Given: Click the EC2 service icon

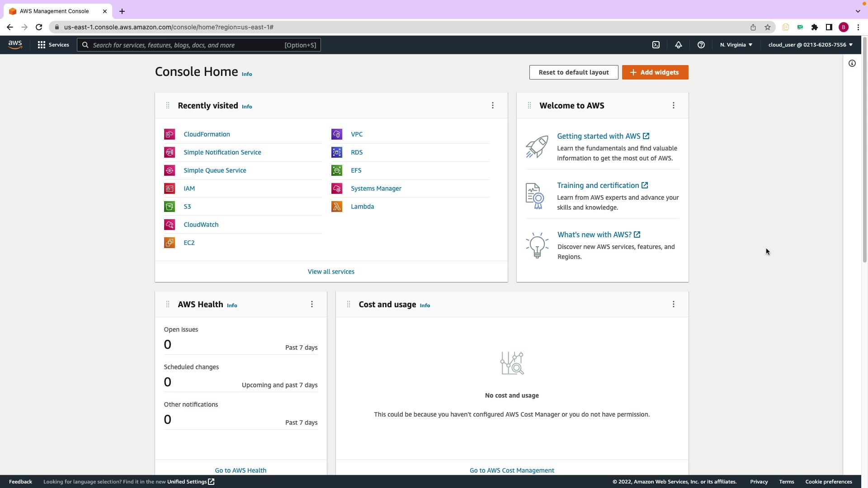Looking at the screenshot, I should pyautogui.click(x=170, y=243).
